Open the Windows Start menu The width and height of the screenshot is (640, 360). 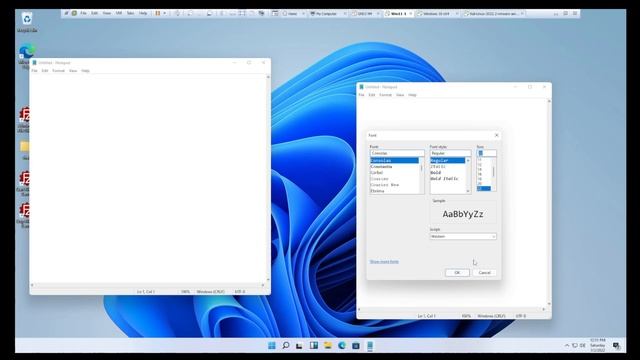(x=272, y=346)
